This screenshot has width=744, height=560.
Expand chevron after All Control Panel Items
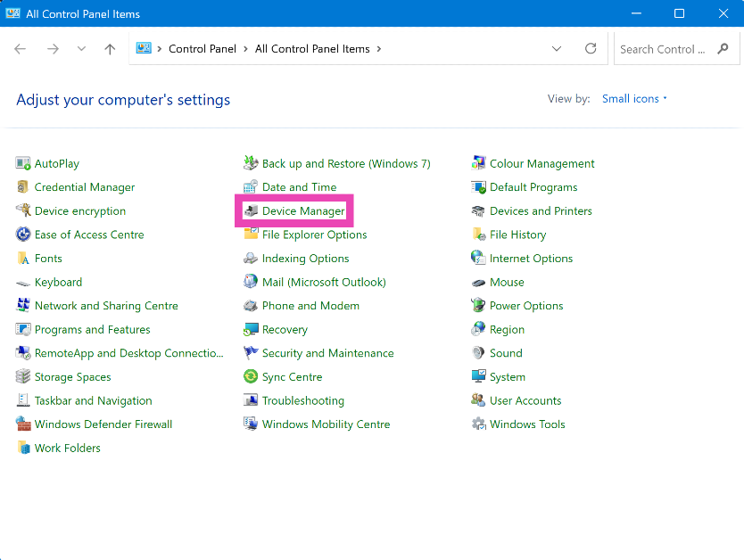(x=379, y=49)
